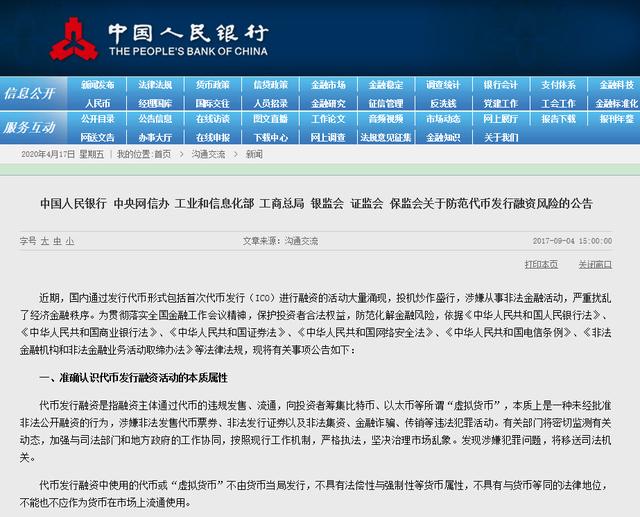Open the 在线访谈 section

point(213,119)
